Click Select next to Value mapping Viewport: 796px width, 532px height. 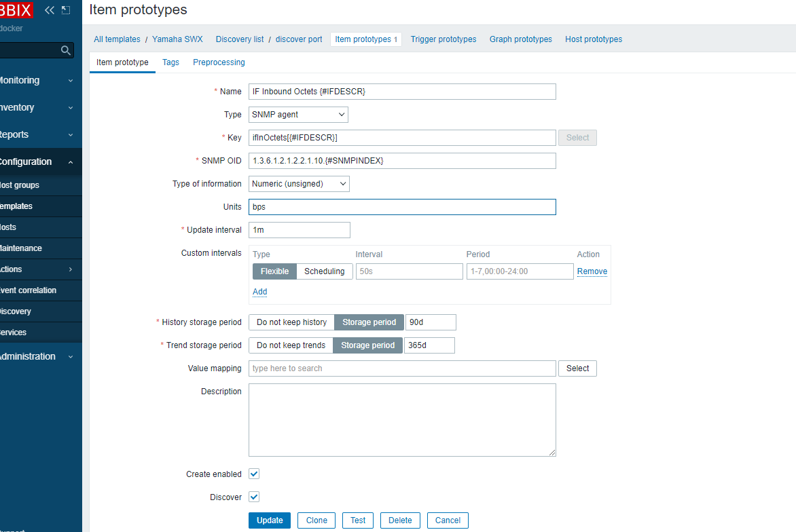pyautogui.click(x=578, y=368)
